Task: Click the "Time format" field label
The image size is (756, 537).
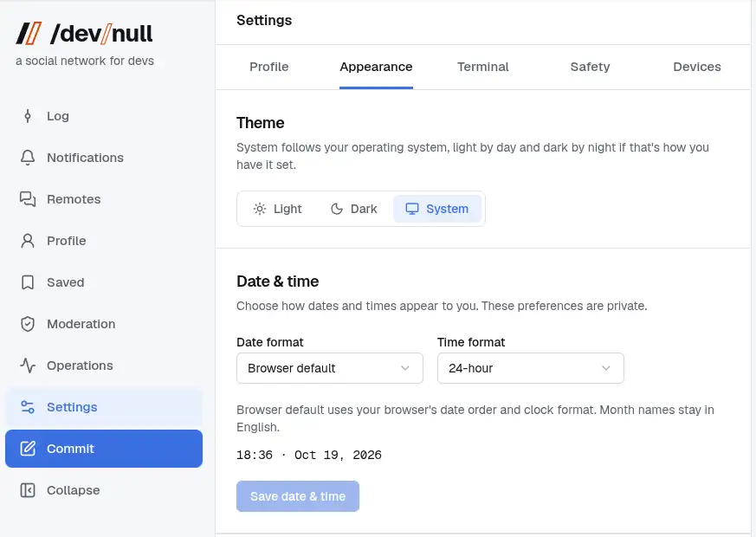Action: (471, 342)
